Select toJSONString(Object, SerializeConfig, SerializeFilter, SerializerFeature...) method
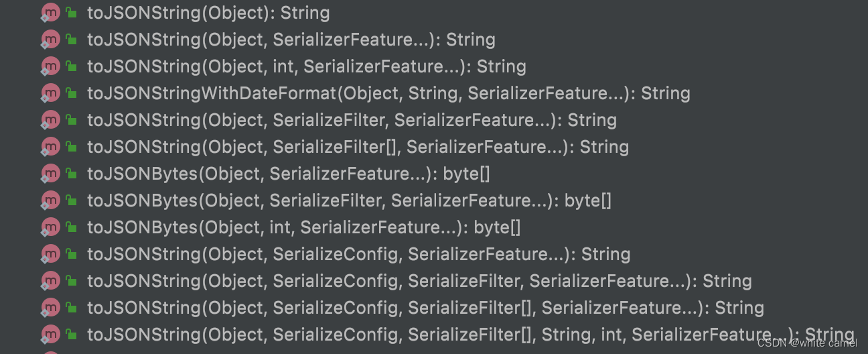Image resolution: width=868 pixels, height=354 pixels. coord(419,281)
